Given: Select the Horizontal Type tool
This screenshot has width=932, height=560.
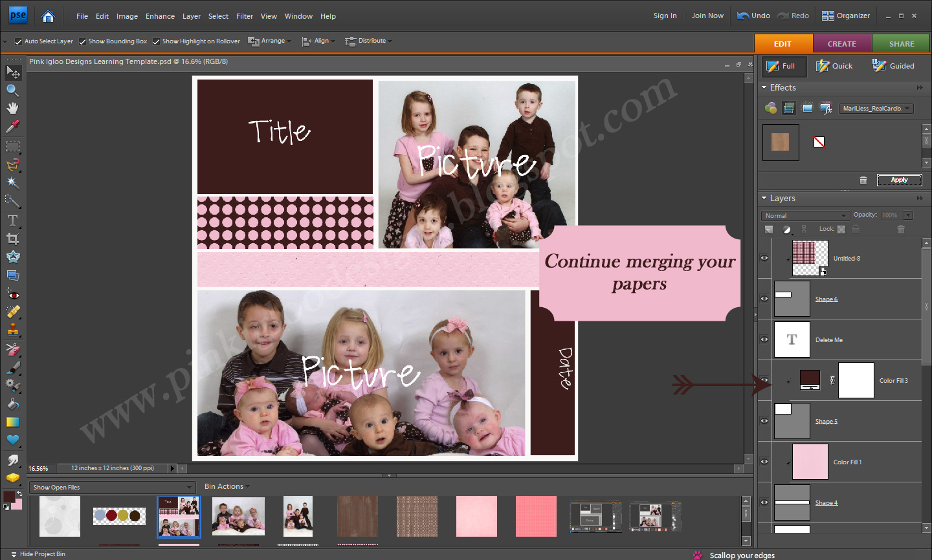Looking at the screenshot, I should pyautogui.click(x=13, y=221).
